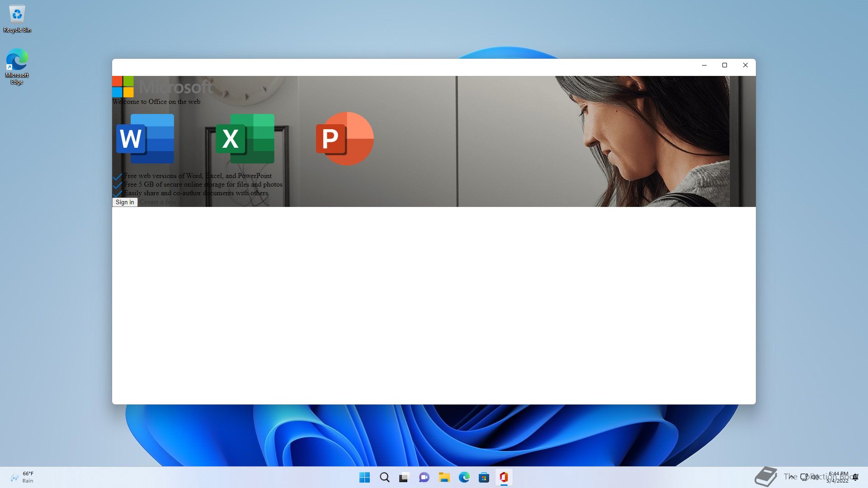
Task: Click 'Free 5 GB of secure online storage' line
Action: click(x=203, y=184)
